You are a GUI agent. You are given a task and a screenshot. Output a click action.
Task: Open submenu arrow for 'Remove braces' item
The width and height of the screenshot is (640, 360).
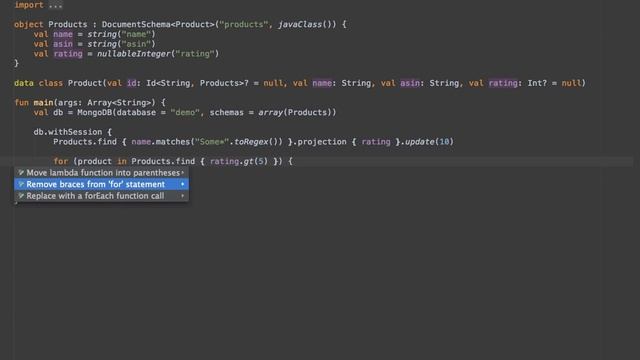[x=182, y=184]
